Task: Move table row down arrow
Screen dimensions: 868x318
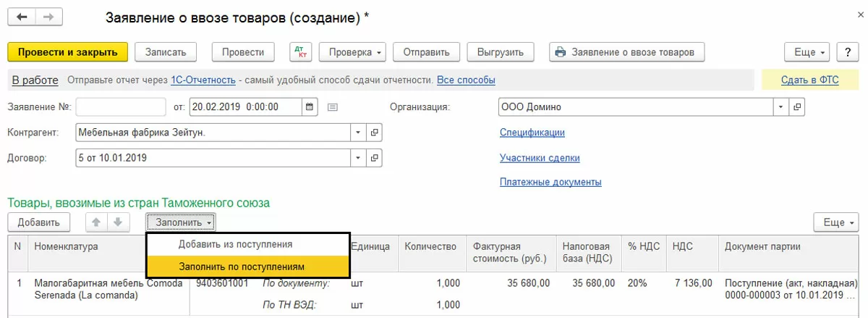Action: (119, 222)
